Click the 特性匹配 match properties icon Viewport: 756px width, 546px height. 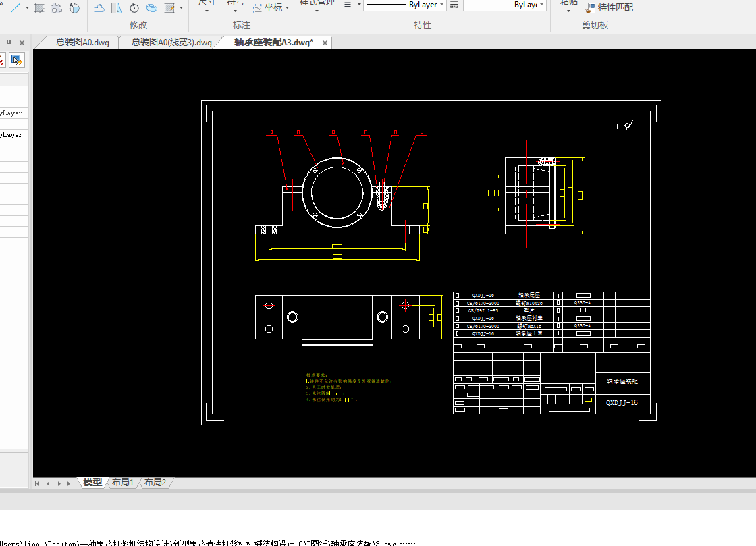click(591, 8)
